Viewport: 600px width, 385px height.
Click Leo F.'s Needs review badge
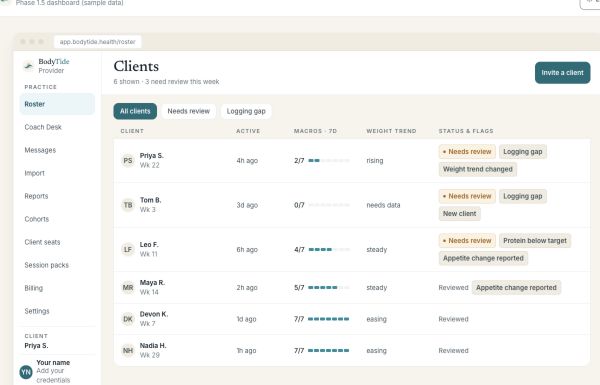pyautogui.click(x=467, y=240)
